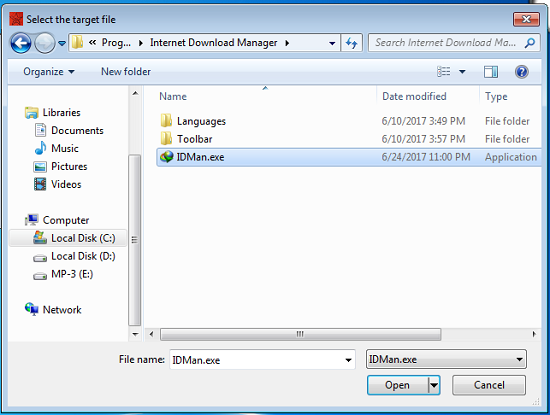Viewport: 550px width, 415px height.
Task: Show the preview pane
Action: click(x=491, y=72)
